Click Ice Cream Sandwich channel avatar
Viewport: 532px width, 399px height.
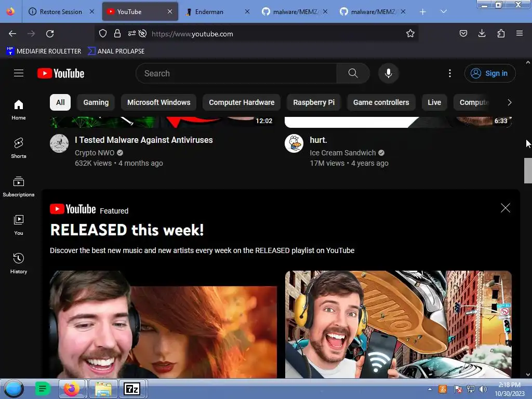point(294,143)
